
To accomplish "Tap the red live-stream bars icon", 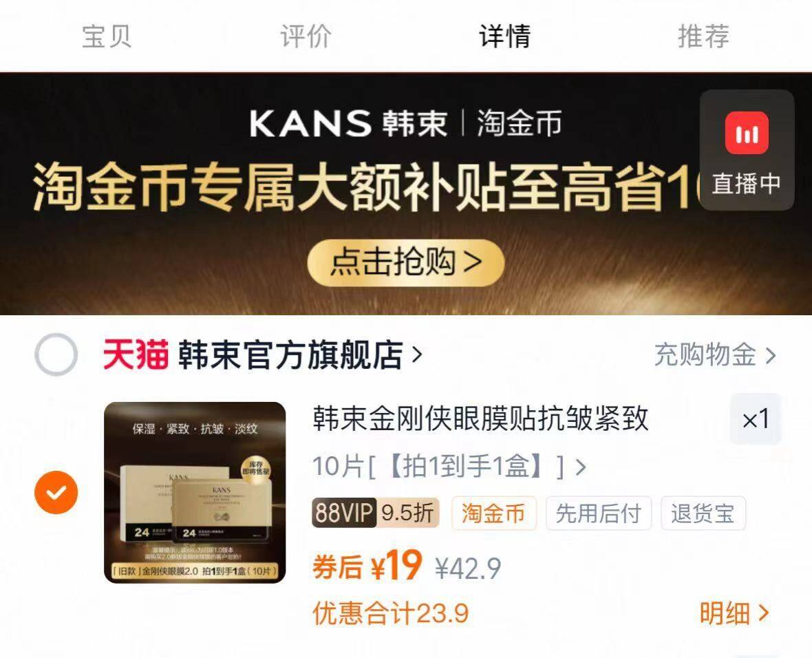I will pos(747,133).
